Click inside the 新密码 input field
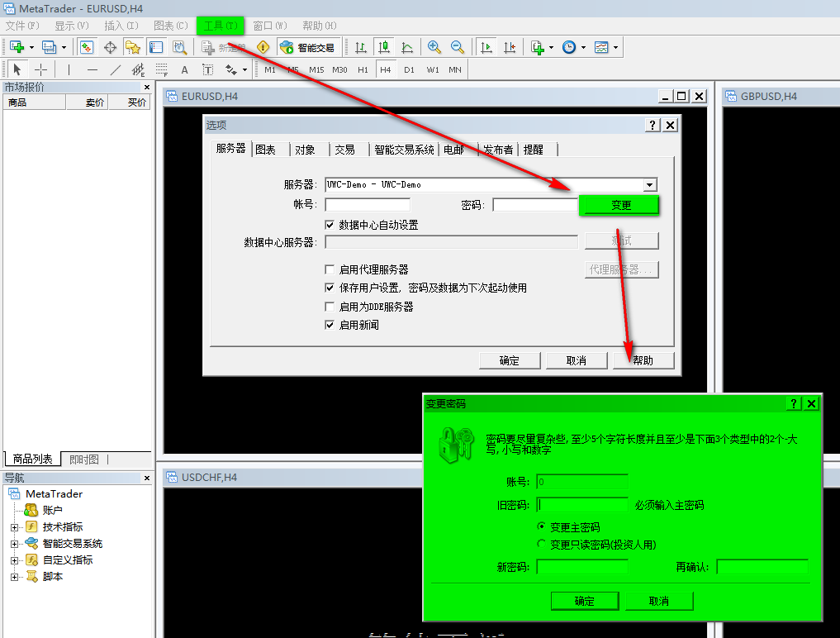This screenshot has height=638, width=840. point(582,567)
